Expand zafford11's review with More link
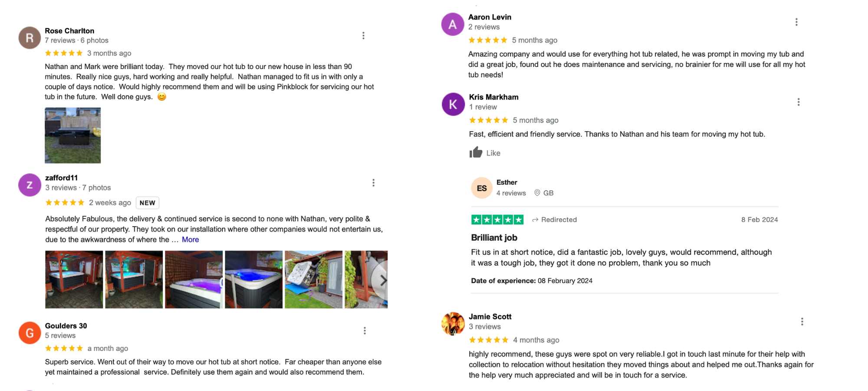The image size is (868, 391). click(190, 239)
